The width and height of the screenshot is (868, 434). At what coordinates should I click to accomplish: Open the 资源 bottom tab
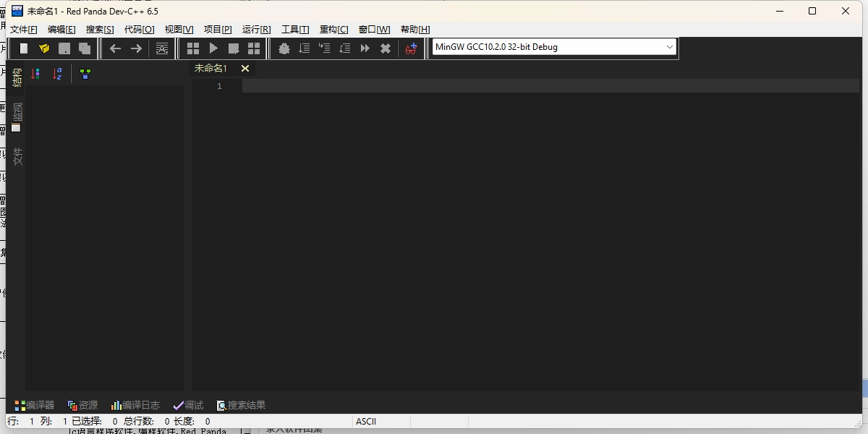tap(82, 405)
